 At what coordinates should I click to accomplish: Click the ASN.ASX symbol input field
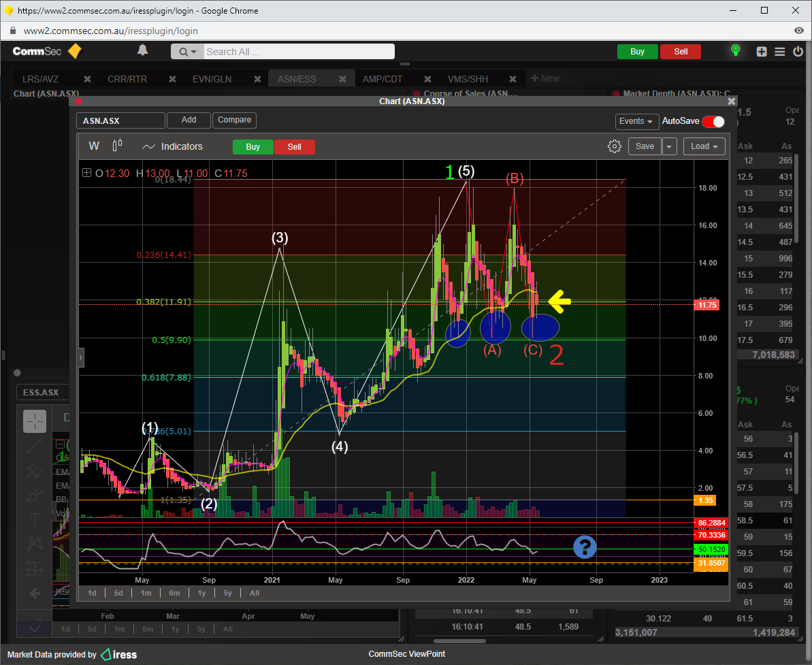tap(120, 120)
